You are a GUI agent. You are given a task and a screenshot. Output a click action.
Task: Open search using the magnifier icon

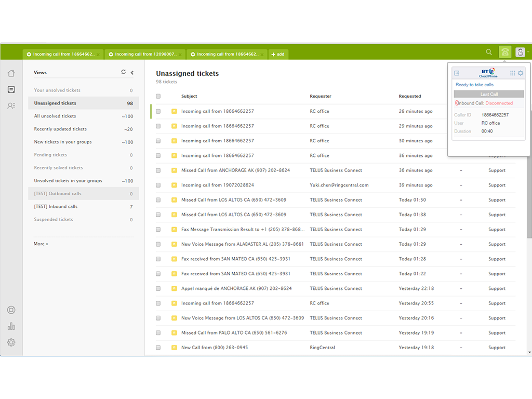[x=489, y=52]
